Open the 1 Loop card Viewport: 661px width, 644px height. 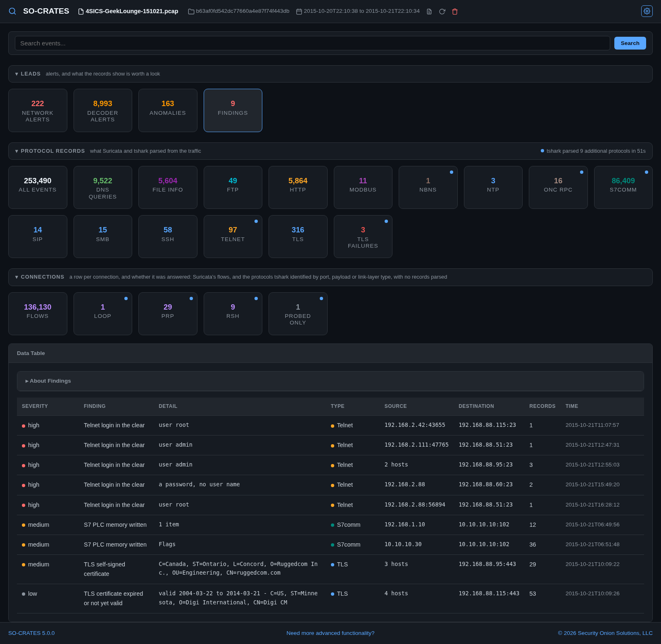click(x=103, y=314)
